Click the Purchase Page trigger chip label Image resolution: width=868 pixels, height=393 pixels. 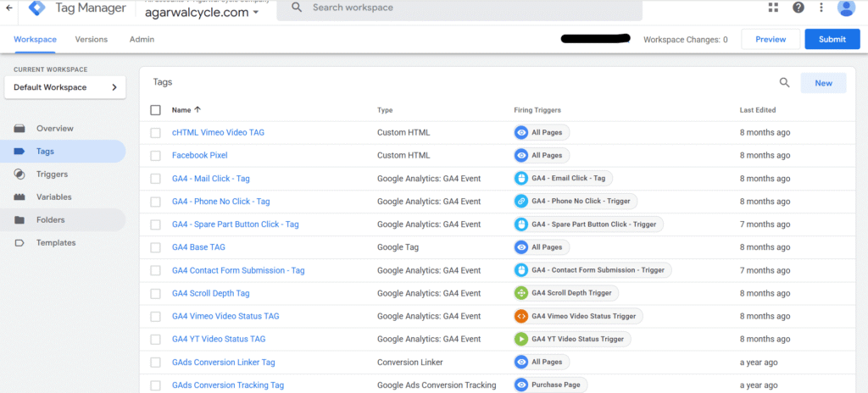pyautogui.click(x=556, y=385)
